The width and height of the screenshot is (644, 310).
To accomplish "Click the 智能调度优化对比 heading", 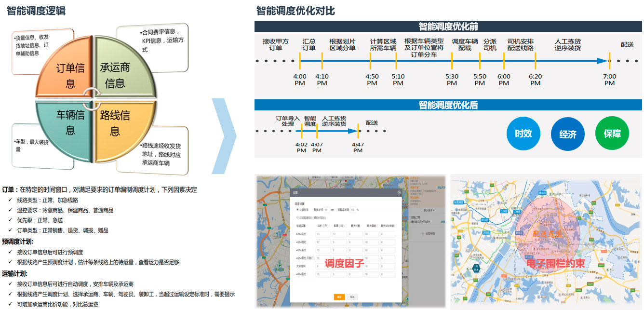I will click(295, 11).
